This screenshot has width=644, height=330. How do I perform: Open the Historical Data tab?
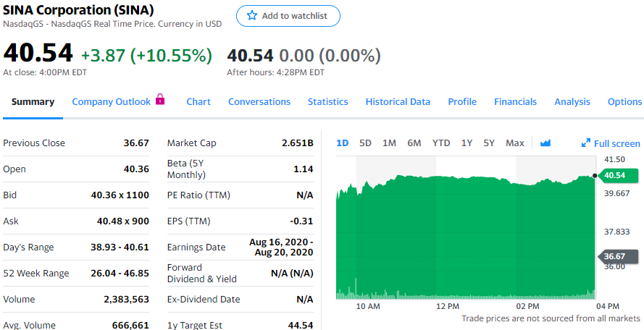tap(398, 102)
